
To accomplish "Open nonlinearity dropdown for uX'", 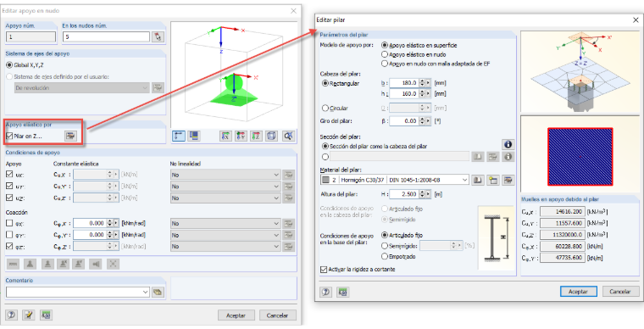I will (225, 175).
